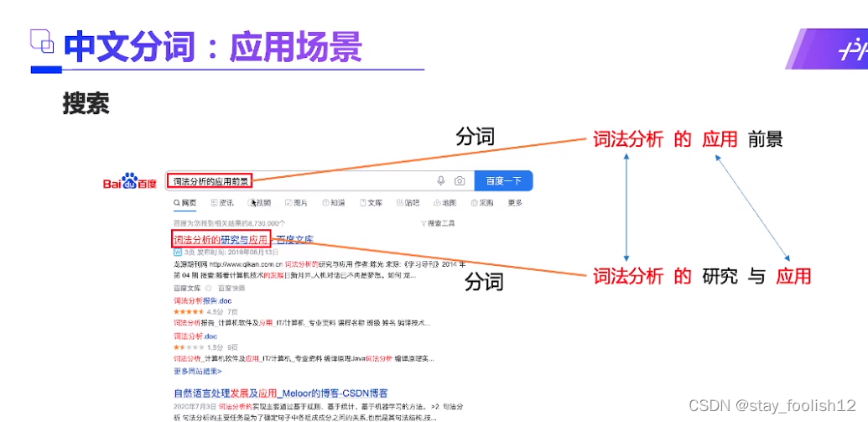The image size is (868, 422).
Task: Open 自然语言处理发展及应用_Meloor的博客-CSDN博客 result
Action: coord(281,393)
